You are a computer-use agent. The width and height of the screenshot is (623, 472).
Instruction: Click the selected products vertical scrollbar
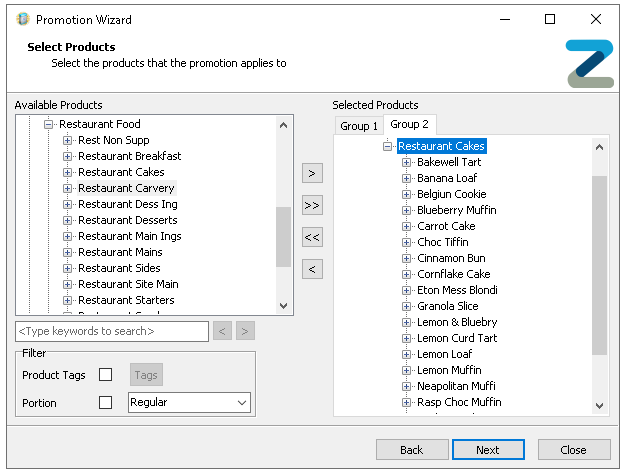tap(599, 265)
